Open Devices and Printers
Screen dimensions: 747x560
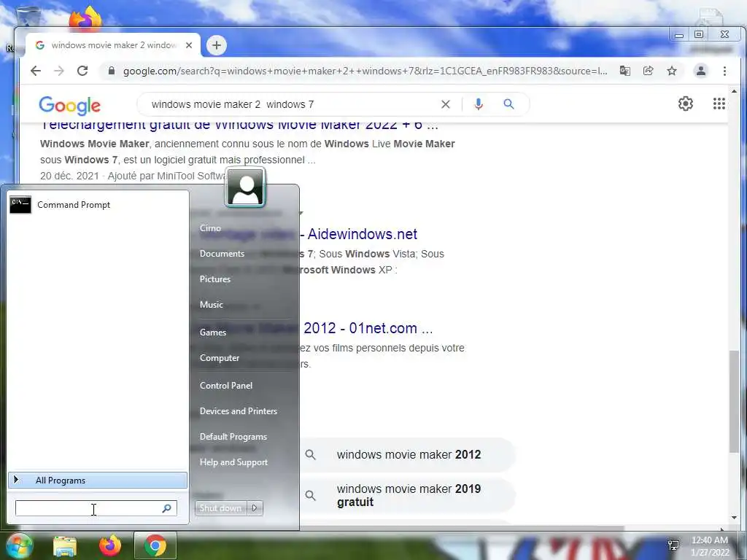point(239,411)
